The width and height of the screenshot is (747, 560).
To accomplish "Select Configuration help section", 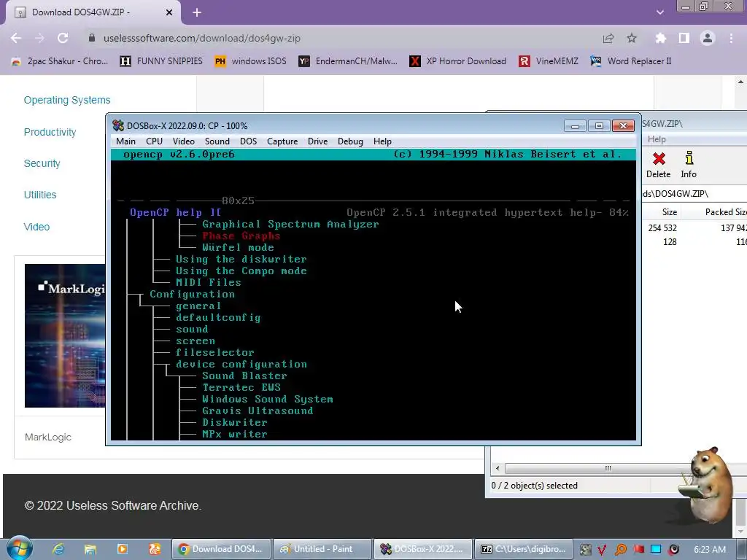I will point(192,295).
